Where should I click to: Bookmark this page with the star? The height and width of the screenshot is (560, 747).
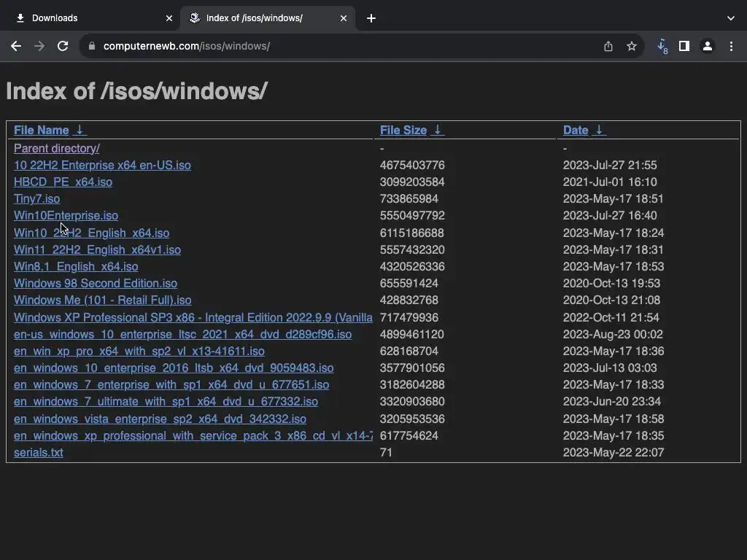631,46
